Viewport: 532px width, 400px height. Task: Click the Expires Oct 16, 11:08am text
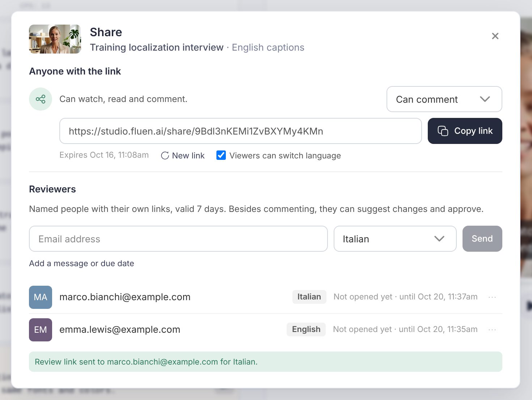coord(104,155)
